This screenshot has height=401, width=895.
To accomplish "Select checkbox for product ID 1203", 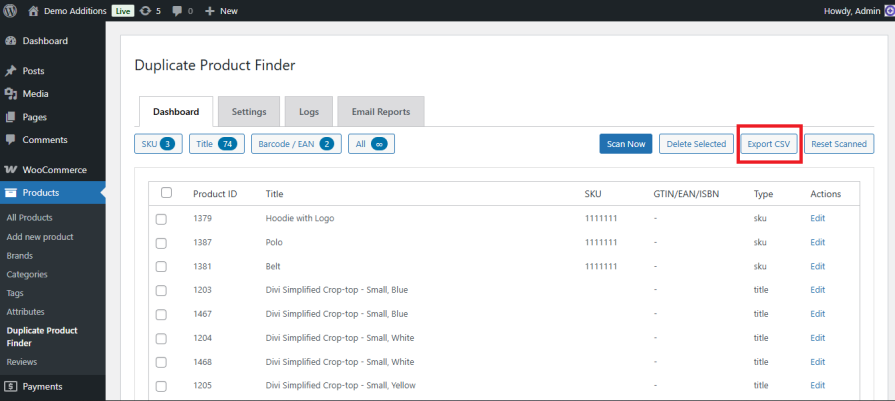I will tap(161, 291).
